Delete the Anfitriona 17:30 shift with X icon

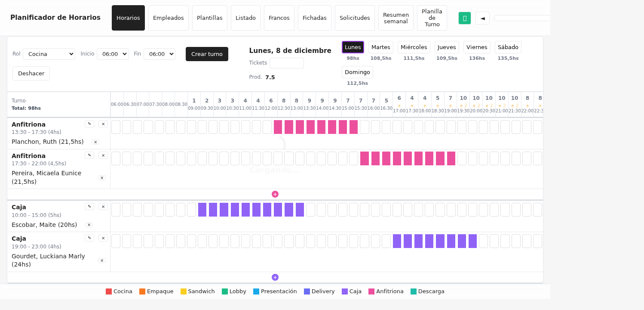tap(103, 155)
